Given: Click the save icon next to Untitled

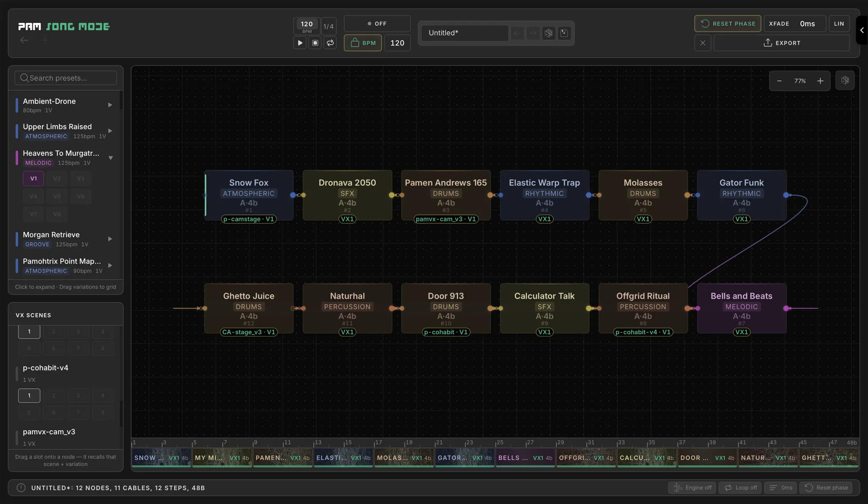Looking at the screenshot, I should tap(564, 33).
